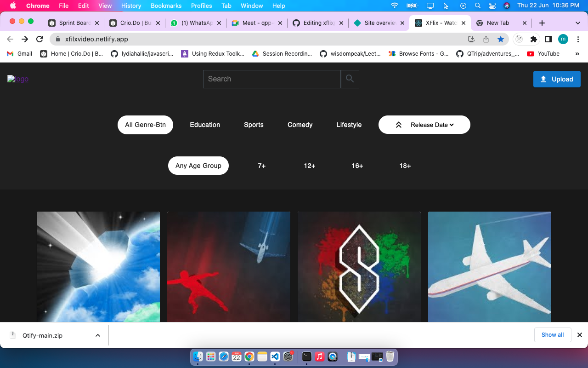This screenshot has height=368, width=588.
Task: Click the download icon in the address bar
Action: tap(471, 39)
